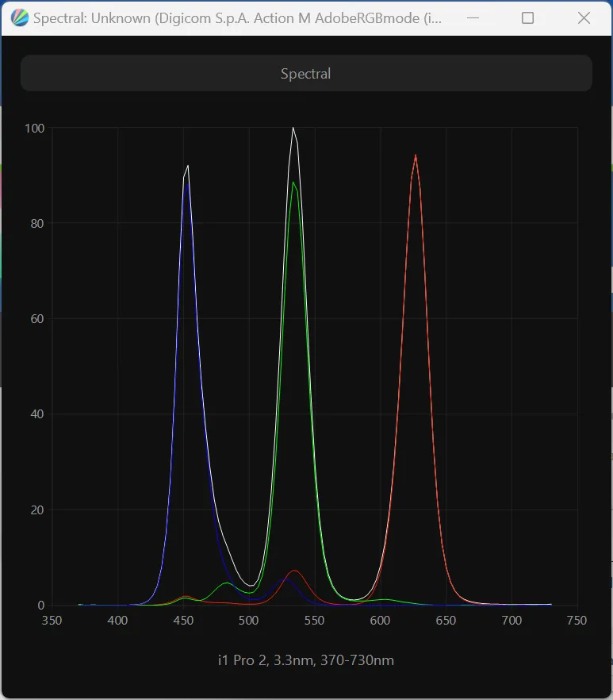This screenshot has height=700, width=613.
Task: Close the Spectral window
Action: tap(584, 17)
